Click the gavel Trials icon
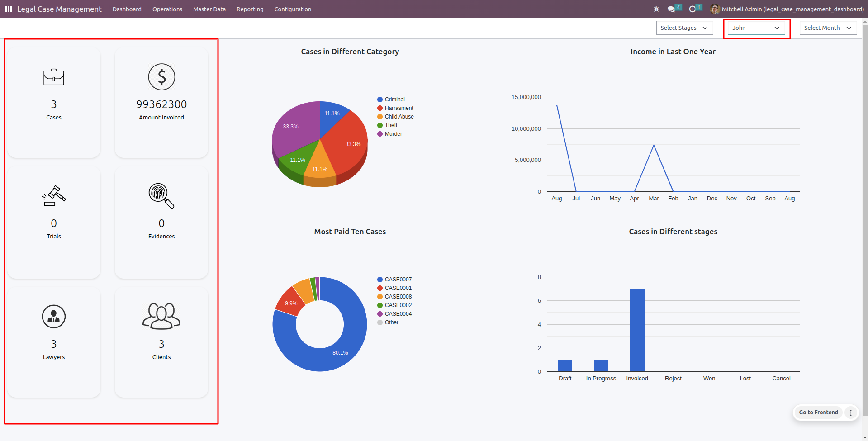This screenshot has width=868, height=441. click(54, 196)
